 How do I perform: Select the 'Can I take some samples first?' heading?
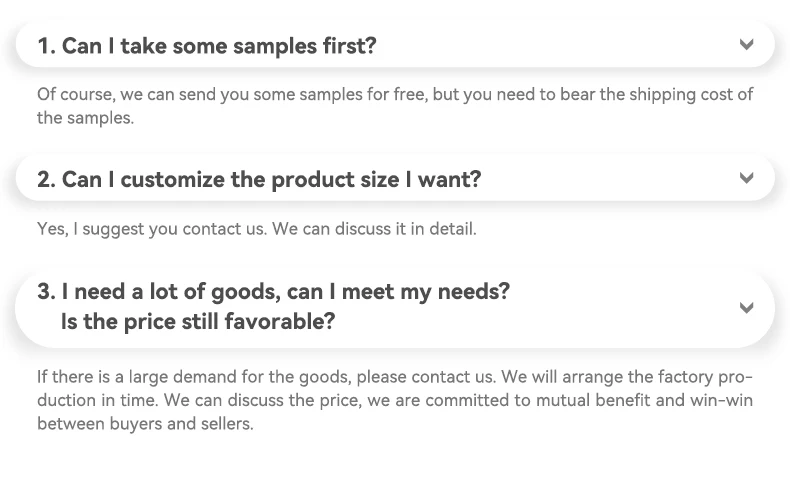pyautogui.click(x=207, y=46)
